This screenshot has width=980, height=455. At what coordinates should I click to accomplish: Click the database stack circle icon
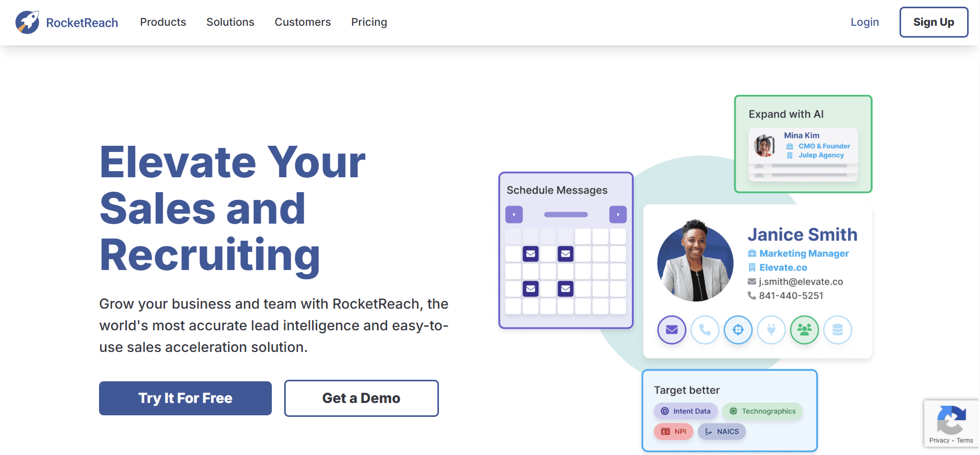(838, 330)
